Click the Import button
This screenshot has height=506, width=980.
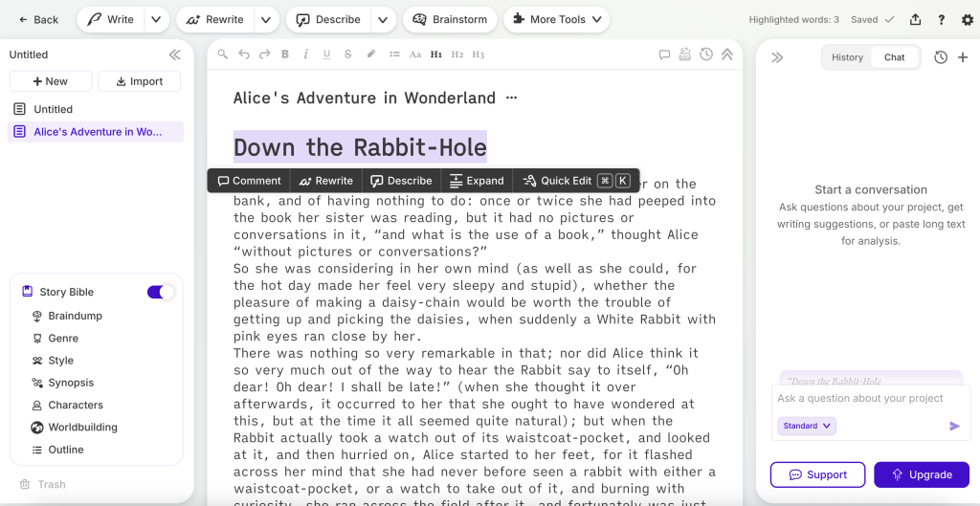pos(140,81)
